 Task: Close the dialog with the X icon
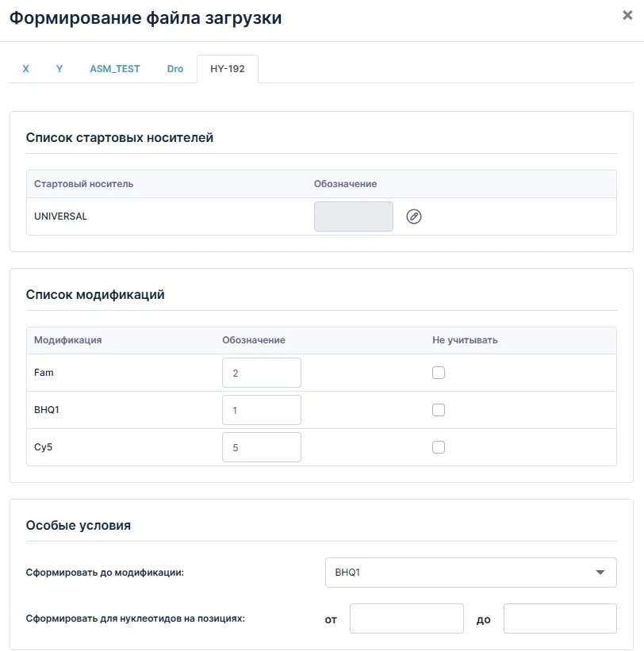(627, 15)
